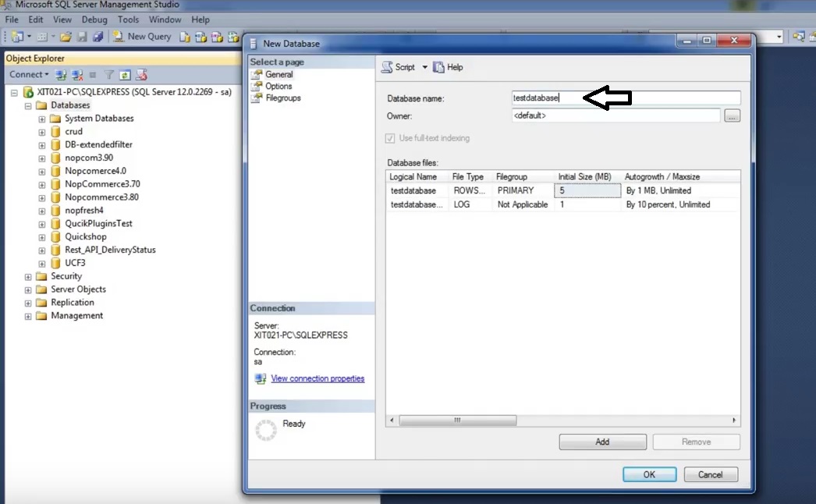Screen dimensions: 816x504
Task: Click the Database Engine Query icon
Action: point(185,37)
